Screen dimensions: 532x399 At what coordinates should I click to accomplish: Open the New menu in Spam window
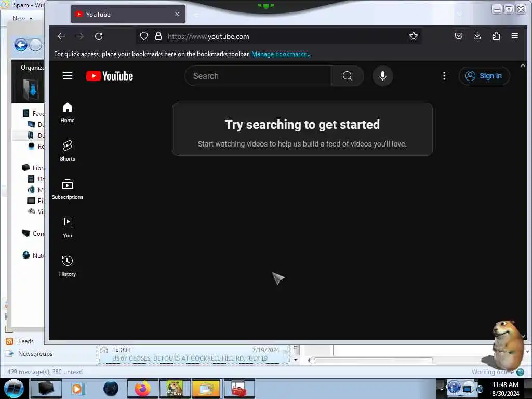[22, 18]
